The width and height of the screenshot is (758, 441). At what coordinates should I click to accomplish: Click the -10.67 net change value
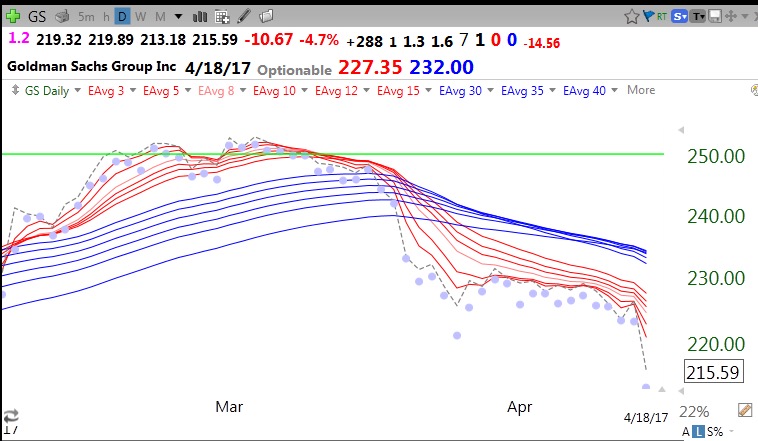[269, 39]
